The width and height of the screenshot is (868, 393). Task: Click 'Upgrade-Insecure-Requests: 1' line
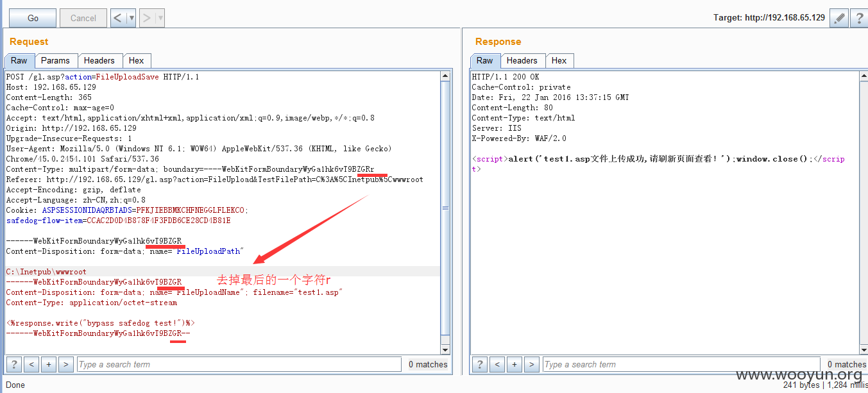69,138
